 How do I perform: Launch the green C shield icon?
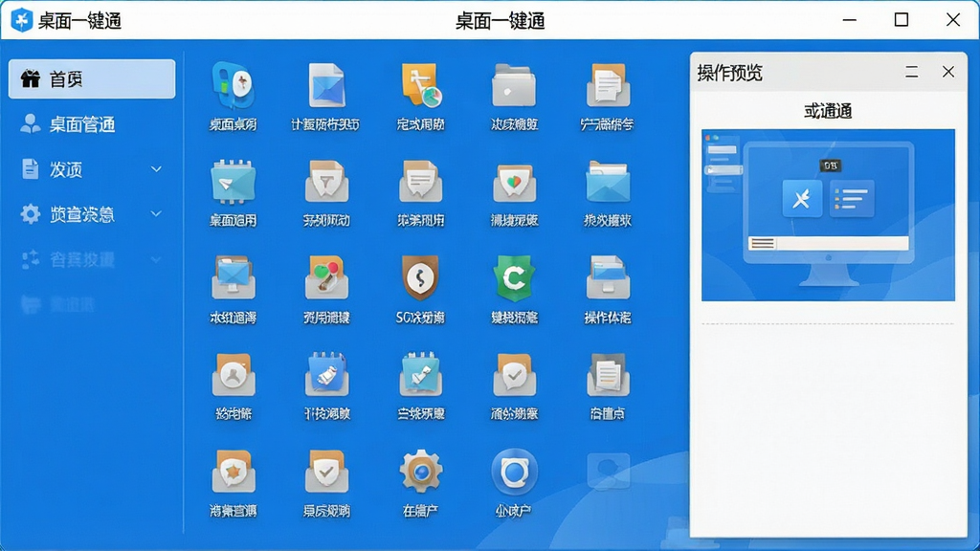tap(514, 277)
